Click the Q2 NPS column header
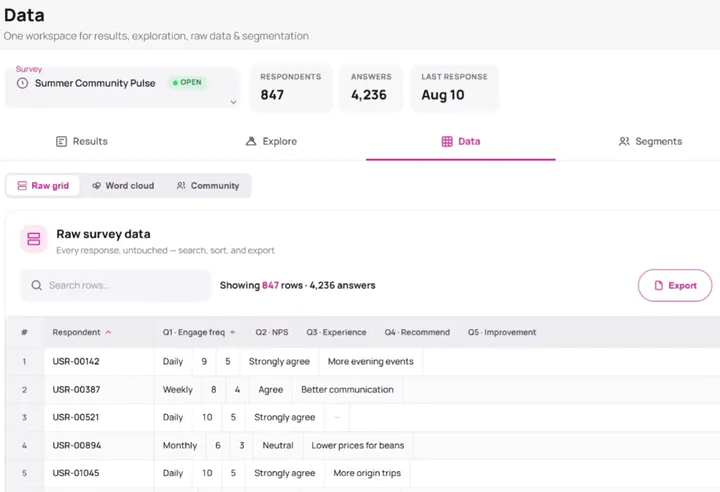The image size is (720, 492). (x=272, y=332)
